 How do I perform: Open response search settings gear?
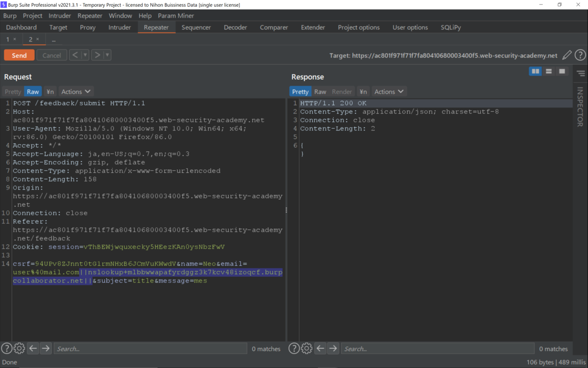click(307, 348)
